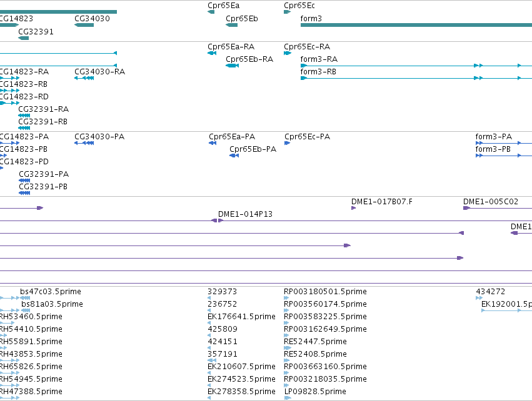Image resolution: width=532 pixels, height=401 pixels.
Task: Click the CG32391-PB protein label
Action: 43,187
